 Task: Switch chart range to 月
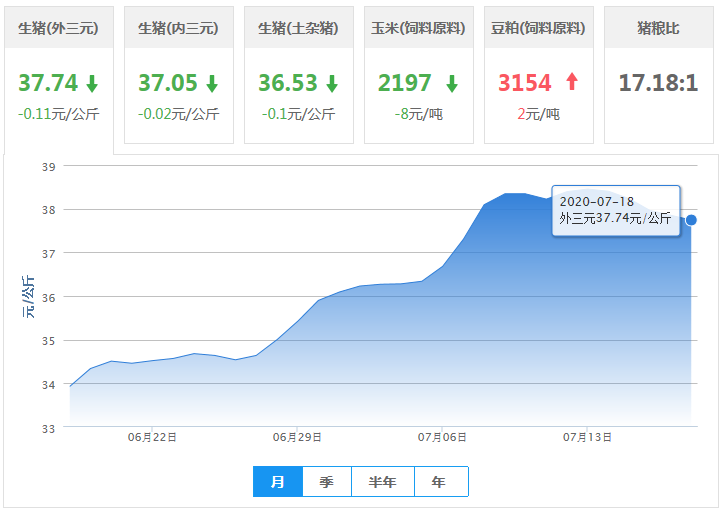[278, 482]
